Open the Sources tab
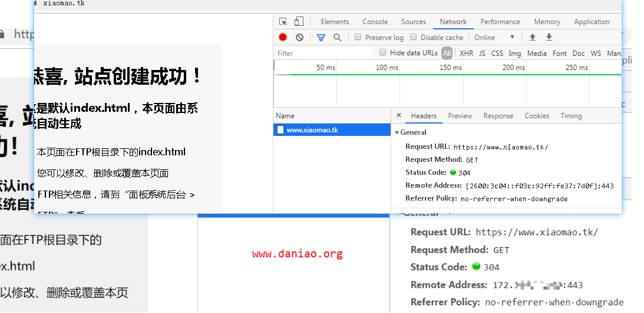This screenshot has width=644, height=313. pyautogui.click(x=414, y=22)
